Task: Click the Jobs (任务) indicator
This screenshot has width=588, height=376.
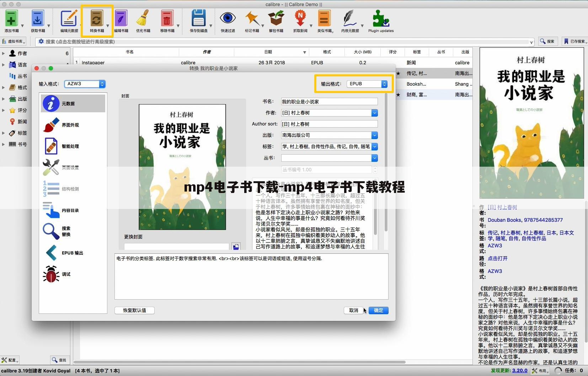Action: pos(570,370)
